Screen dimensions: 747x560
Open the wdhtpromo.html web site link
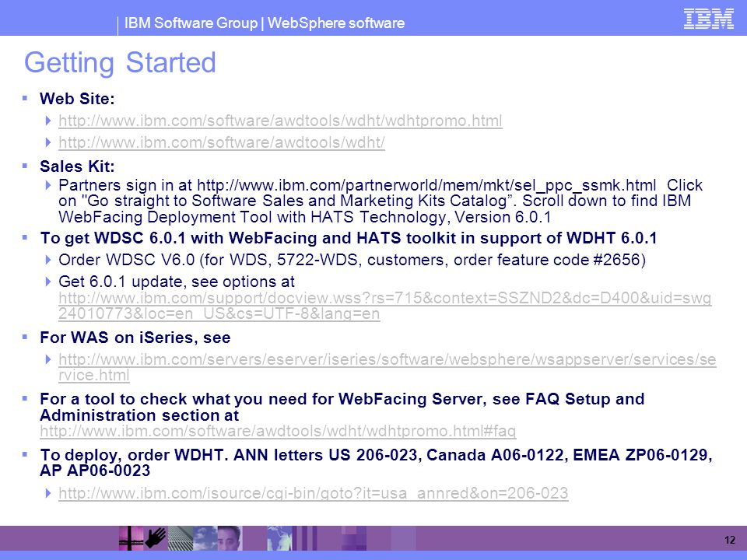(280, 121)
